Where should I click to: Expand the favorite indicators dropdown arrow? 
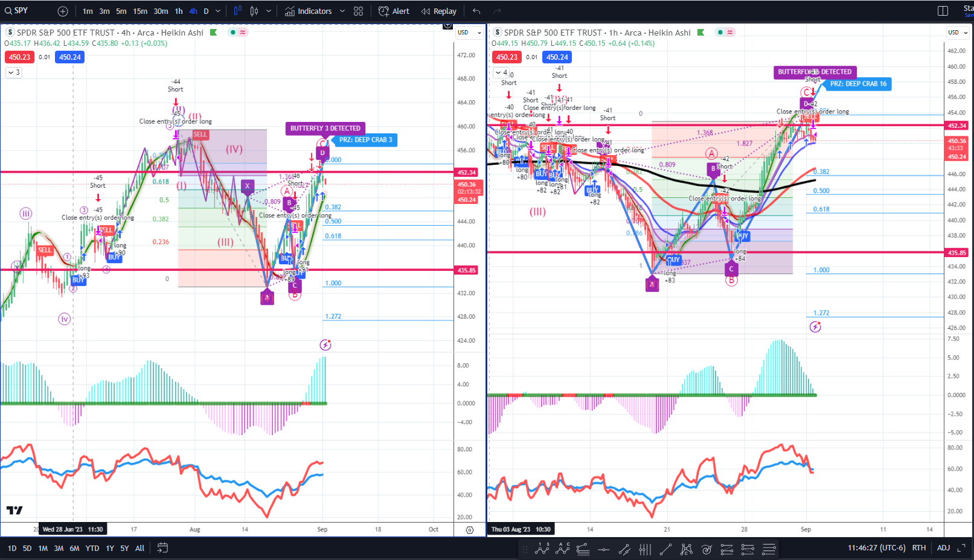click(x=342, y=11)
